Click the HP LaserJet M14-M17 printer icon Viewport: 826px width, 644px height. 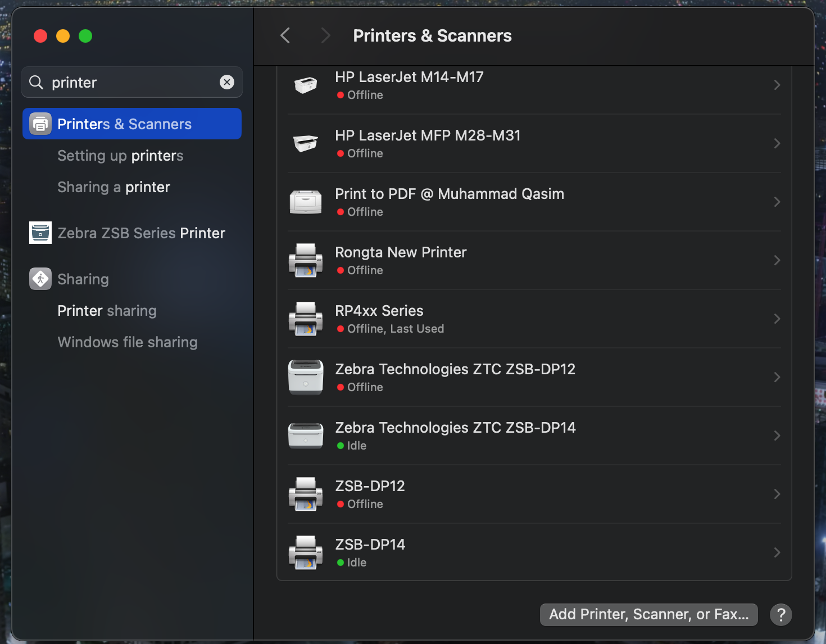tap(306, 85)
